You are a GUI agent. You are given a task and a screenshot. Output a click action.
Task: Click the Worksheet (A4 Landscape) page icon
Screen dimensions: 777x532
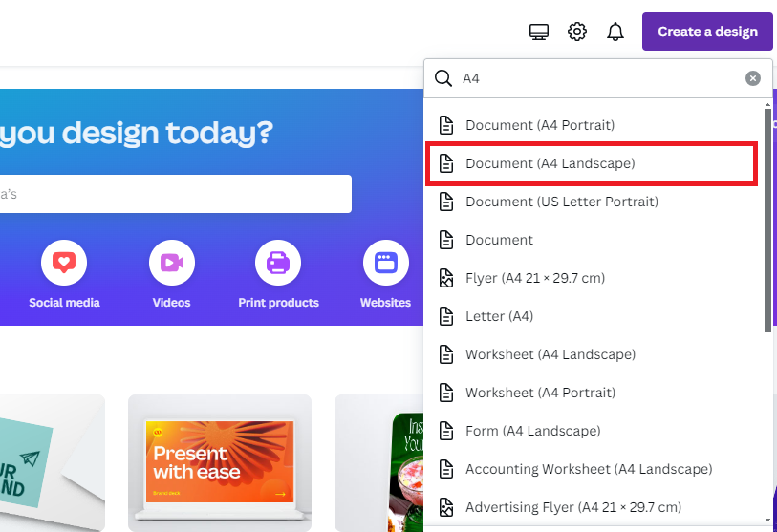[446, 354]
